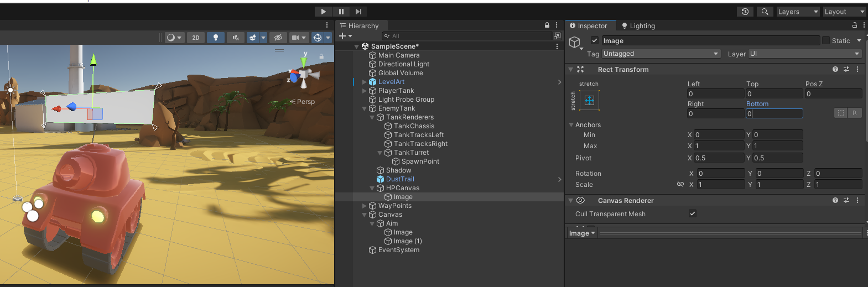Collapse the TankTurret node
The height and width of the screenshot is (287, 868).
(x=380, y=153)
